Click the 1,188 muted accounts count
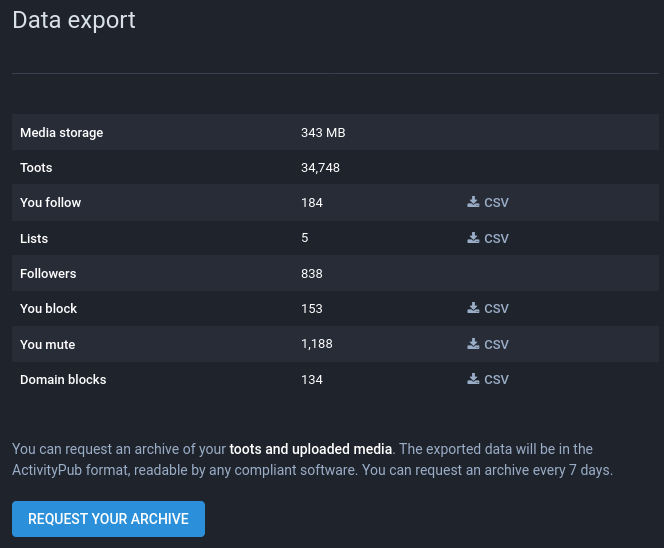Viewport: 664px width, 548px height. coord(316,344)
